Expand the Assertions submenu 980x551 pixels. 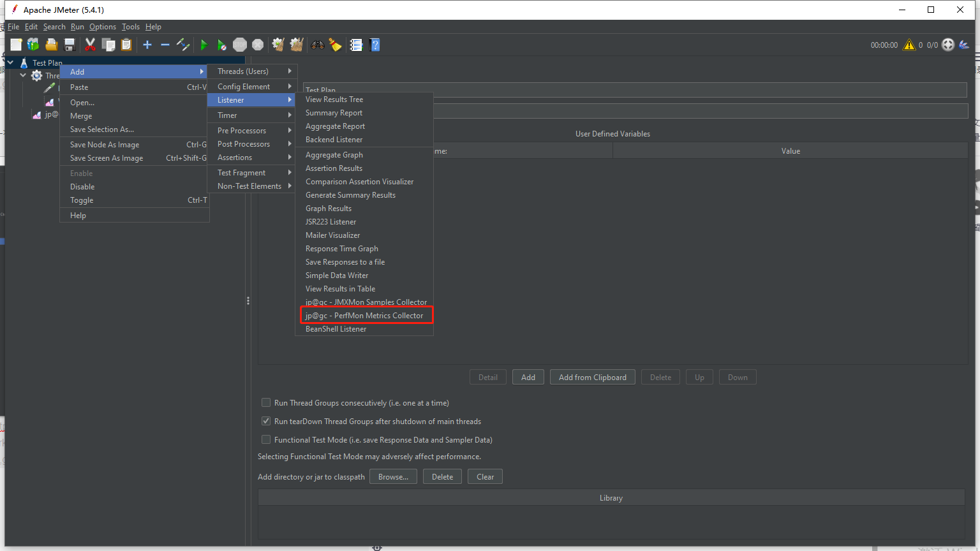[253, 157]
